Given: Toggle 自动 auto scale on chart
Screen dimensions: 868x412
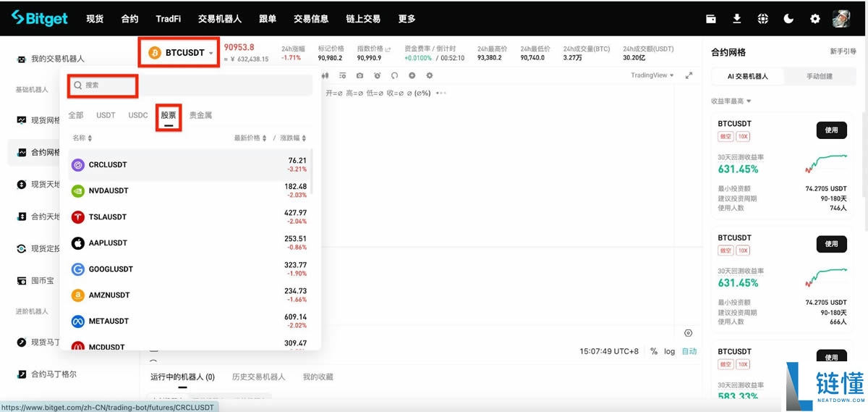Looking at the screenshot, I should point(689,351).
